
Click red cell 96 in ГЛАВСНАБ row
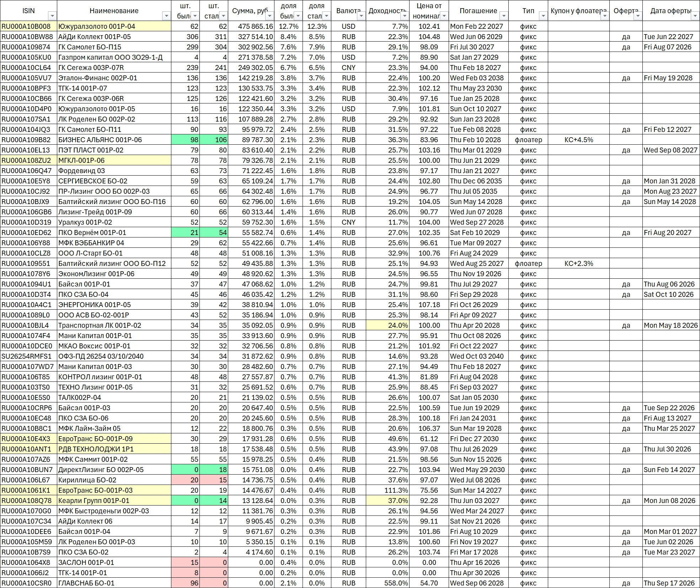[185, 583]
